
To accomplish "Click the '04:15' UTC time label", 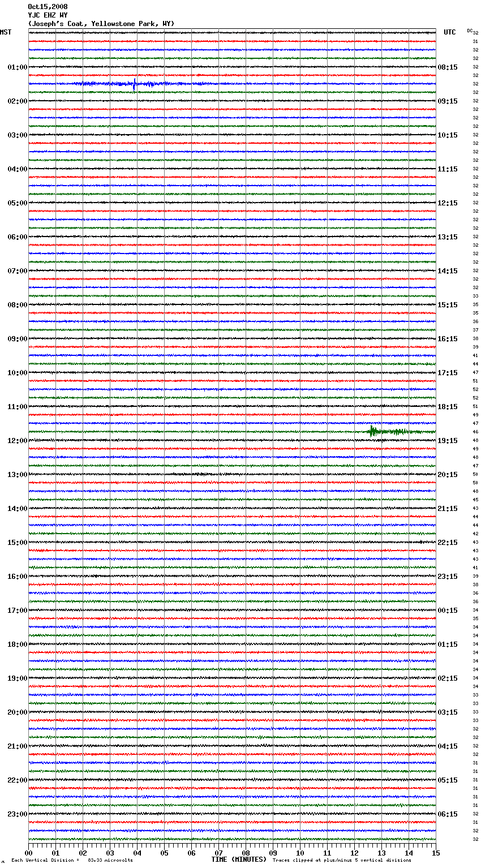I will tap(448, 746).
